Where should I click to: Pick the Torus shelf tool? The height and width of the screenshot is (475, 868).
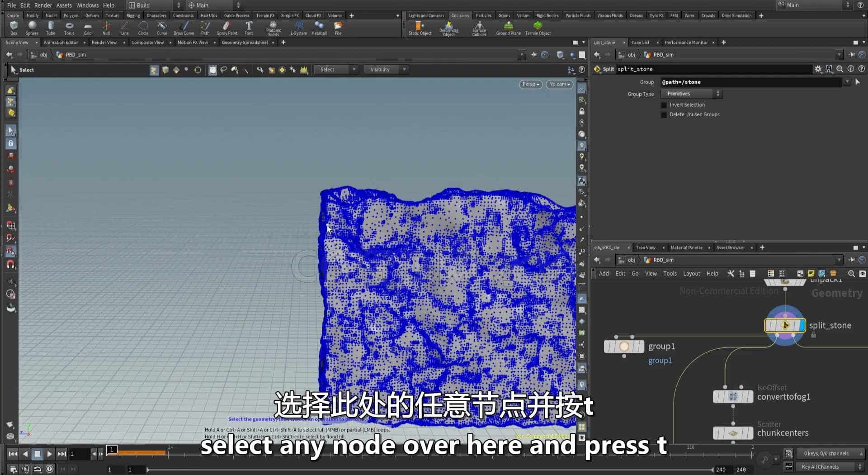tap(69, 28)
